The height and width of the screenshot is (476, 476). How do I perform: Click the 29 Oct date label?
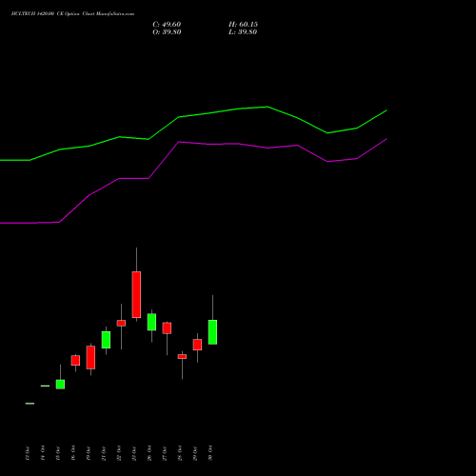coord(195,453)
